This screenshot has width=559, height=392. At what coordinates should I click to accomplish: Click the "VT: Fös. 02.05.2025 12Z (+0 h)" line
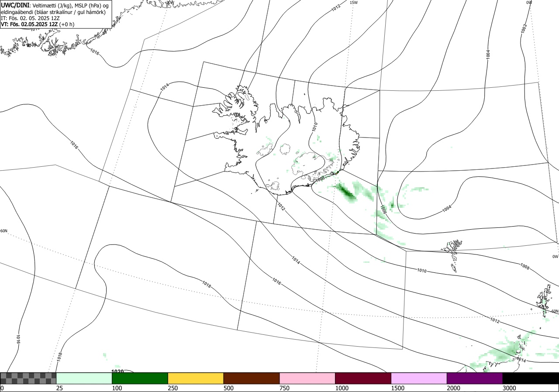38,24
